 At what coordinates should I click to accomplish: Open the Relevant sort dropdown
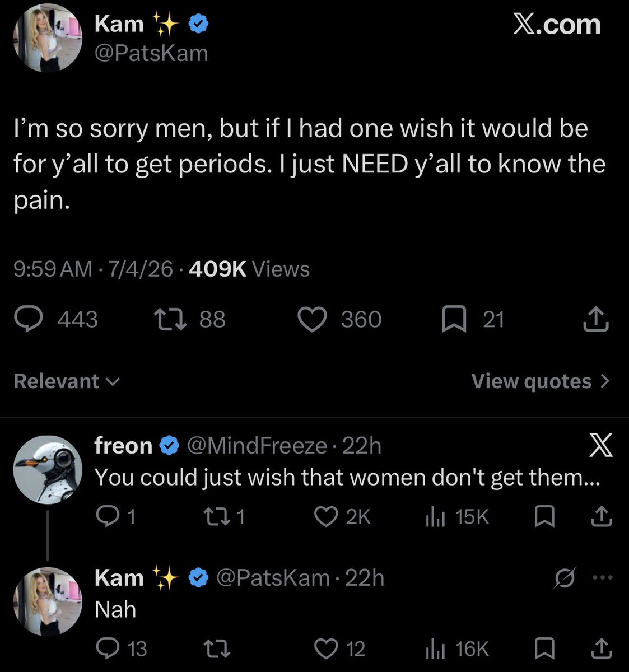coord(67,381)
